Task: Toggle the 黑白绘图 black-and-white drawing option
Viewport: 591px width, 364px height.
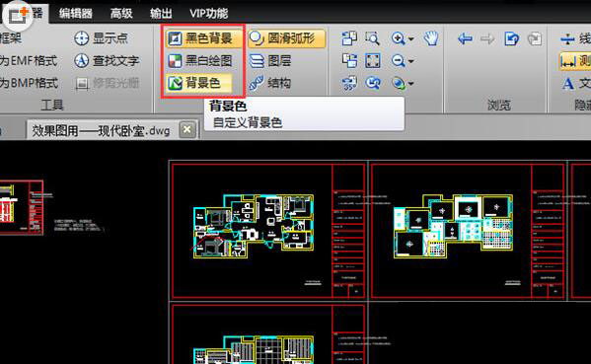Action: [x=199, y=61]
